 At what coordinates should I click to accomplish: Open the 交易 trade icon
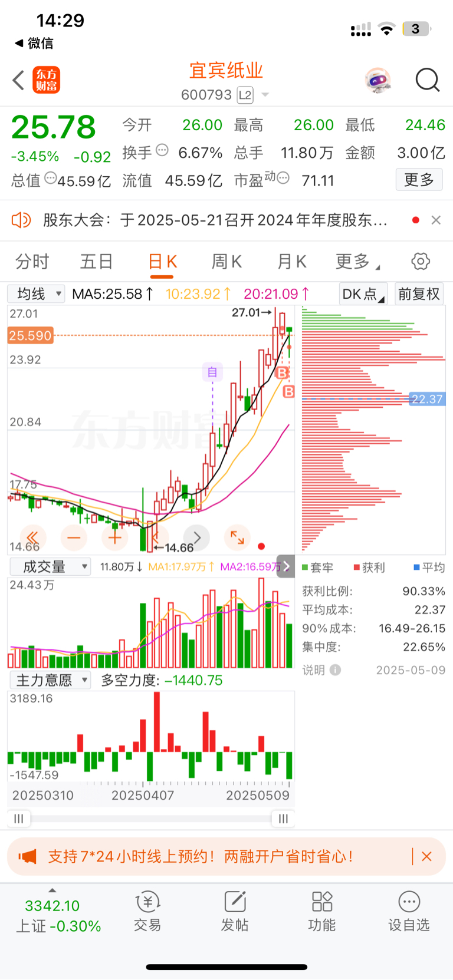(147, 911)
